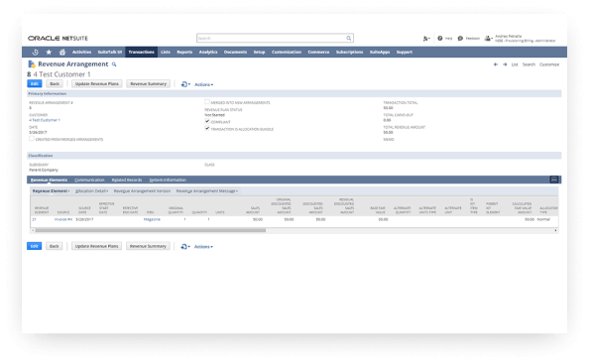Open the SuiteApps menu
The height and width of the screenshot is (364, 589).
click(x=380, y=53)
